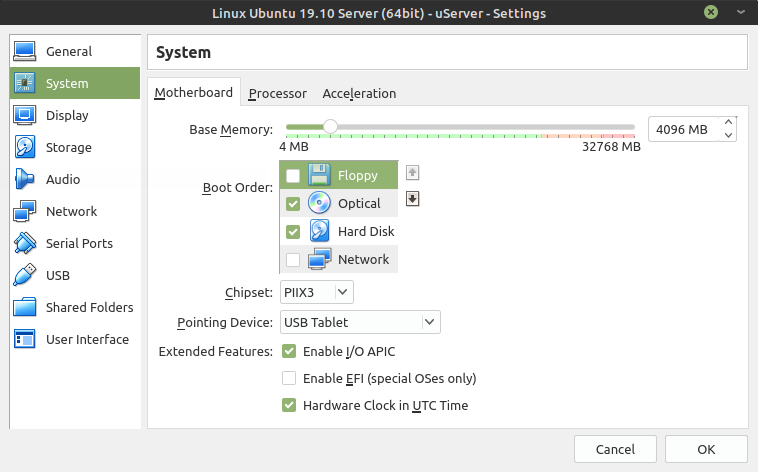Select the System chip icon
This screenshot has height=472, width=758.
pyautogui.click(x=25, y=83)
